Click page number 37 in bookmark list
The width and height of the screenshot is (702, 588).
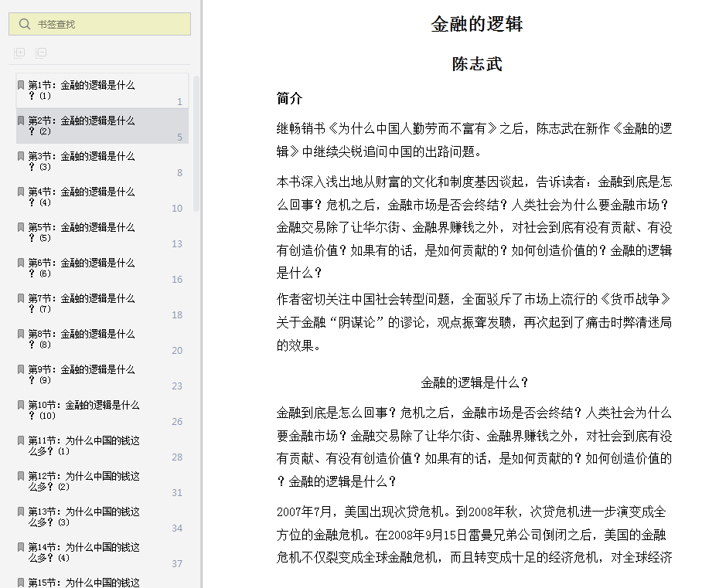(x=177, y=564)
